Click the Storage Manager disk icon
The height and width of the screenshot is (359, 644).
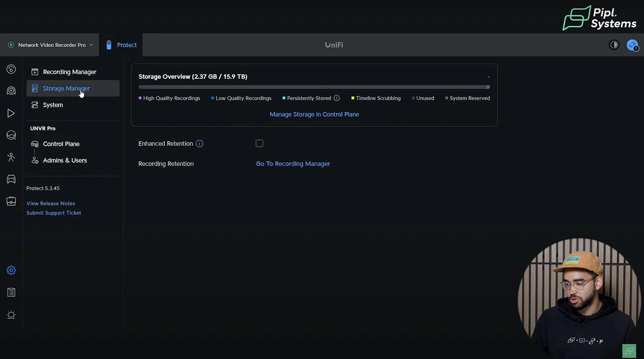(35, 88)
